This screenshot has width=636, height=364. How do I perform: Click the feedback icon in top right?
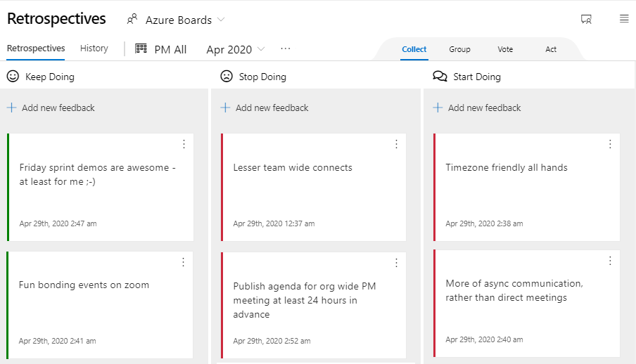point(586,19)
